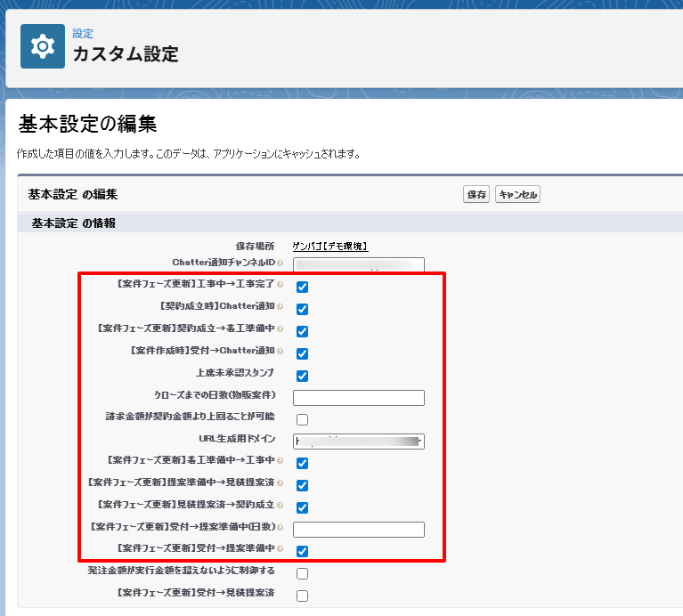Click the 設定 breadcrumb text

[83, 34]
